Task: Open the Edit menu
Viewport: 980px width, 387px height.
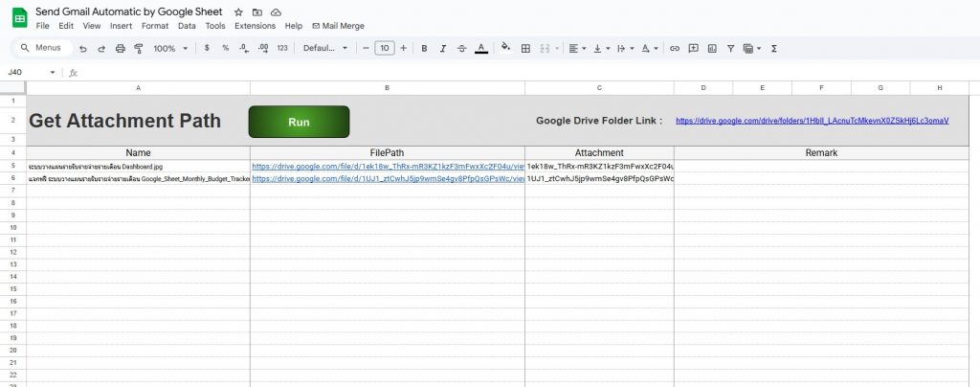Action: point(66,26)
